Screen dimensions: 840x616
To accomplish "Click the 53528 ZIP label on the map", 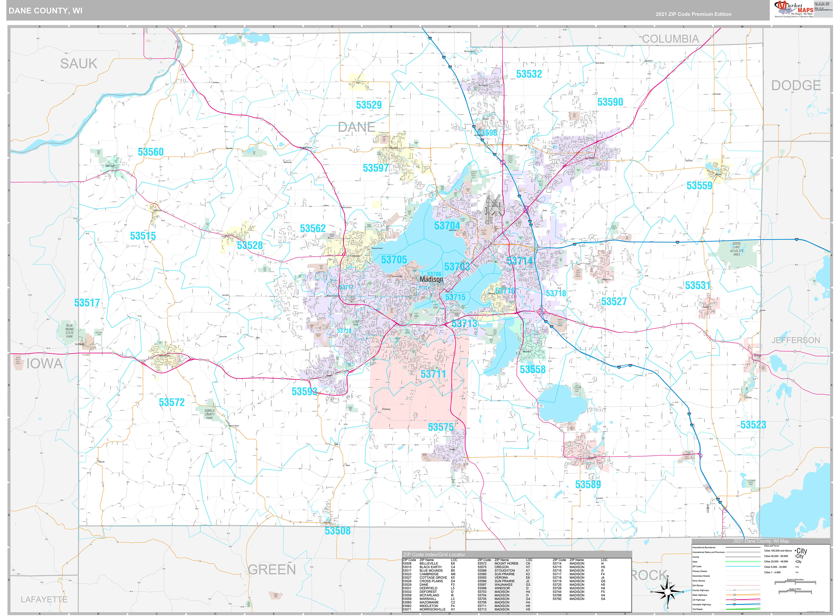I will coord(250,245).
